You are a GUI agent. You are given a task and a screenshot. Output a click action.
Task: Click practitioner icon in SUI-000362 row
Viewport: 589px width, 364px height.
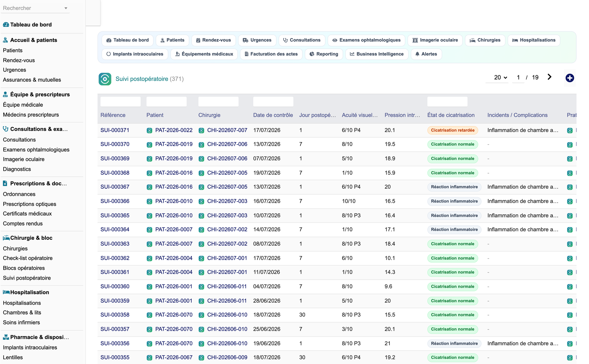tap(570, 258)
